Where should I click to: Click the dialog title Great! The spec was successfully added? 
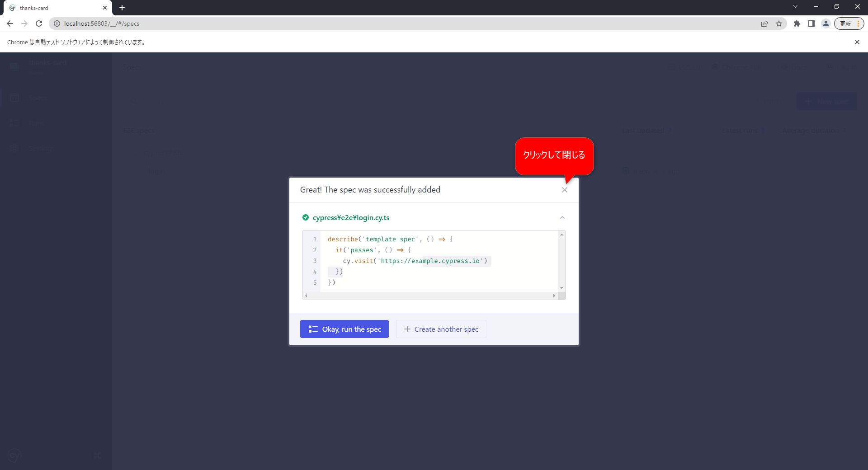[370, 190]
